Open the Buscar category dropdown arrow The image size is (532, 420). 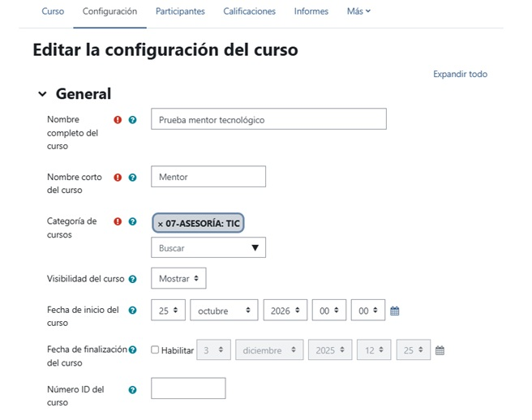(x=255, y=247)
